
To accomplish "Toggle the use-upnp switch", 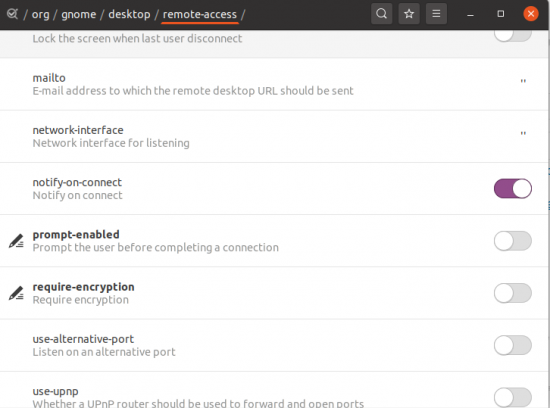I will coord(513,397).
